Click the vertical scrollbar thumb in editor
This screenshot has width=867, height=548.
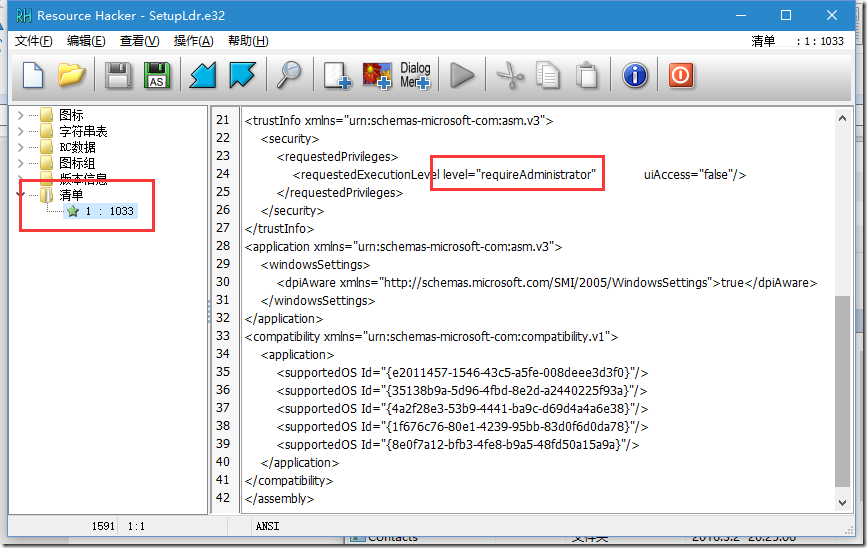[842, 392]
